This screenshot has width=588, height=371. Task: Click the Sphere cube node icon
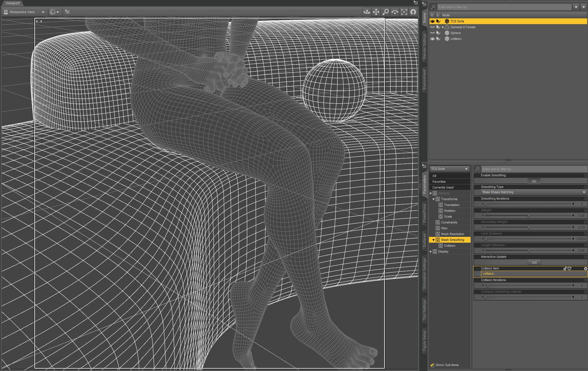pos(447,33)
